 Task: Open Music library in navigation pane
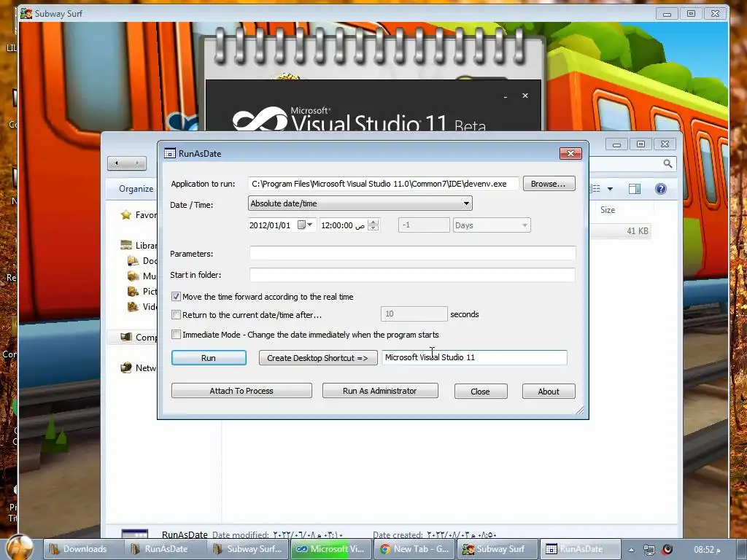(142, 276)
